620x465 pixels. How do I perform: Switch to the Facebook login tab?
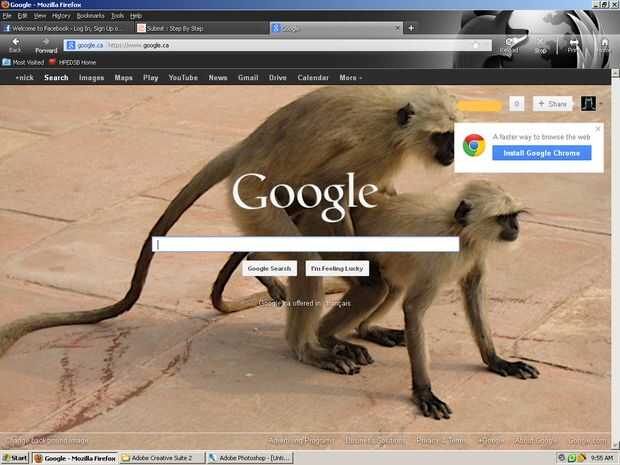(65, 28)
